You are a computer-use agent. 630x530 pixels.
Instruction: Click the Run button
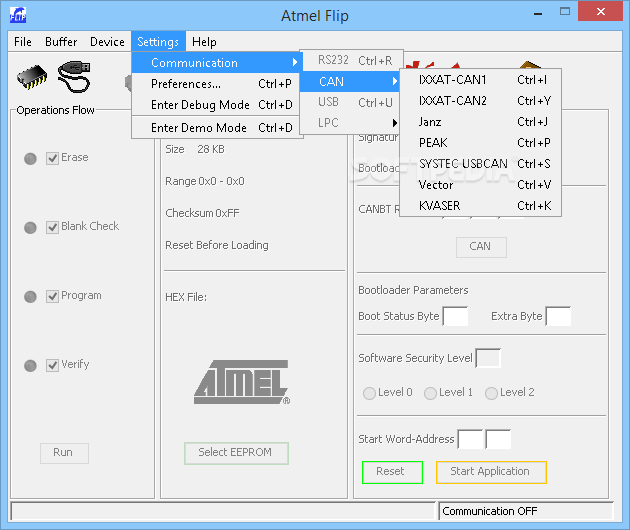[x=64, y=453]
